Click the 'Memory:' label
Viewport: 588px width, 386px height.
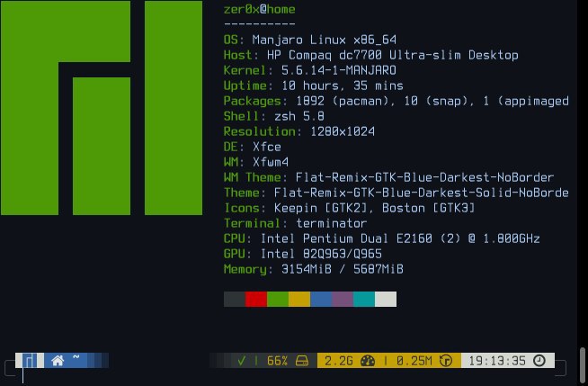coord(248,269)
